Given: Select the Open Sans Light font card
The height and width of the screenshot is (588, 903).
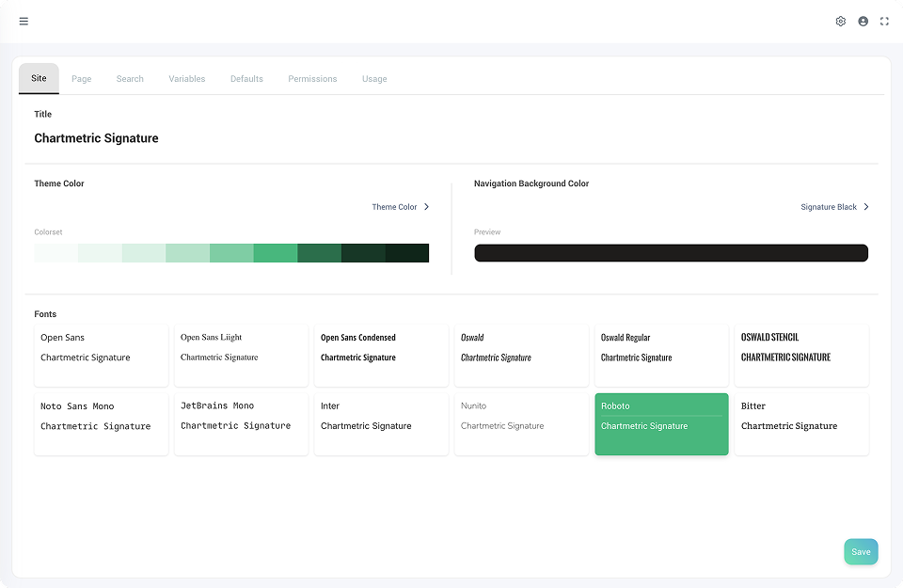Looking at the screenshot, I should [x=241, y=356].
